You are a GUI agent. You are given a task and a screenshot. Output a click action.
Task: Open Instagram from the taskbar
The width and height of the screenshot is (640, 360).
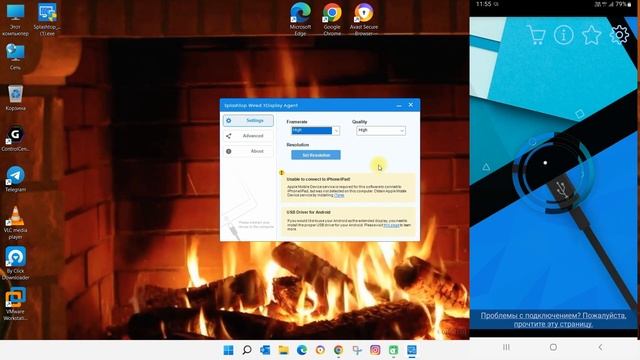[375, 350]
